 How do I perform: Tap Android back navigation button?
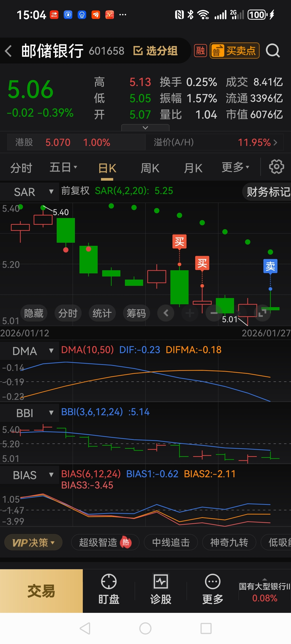coord(85,628)
